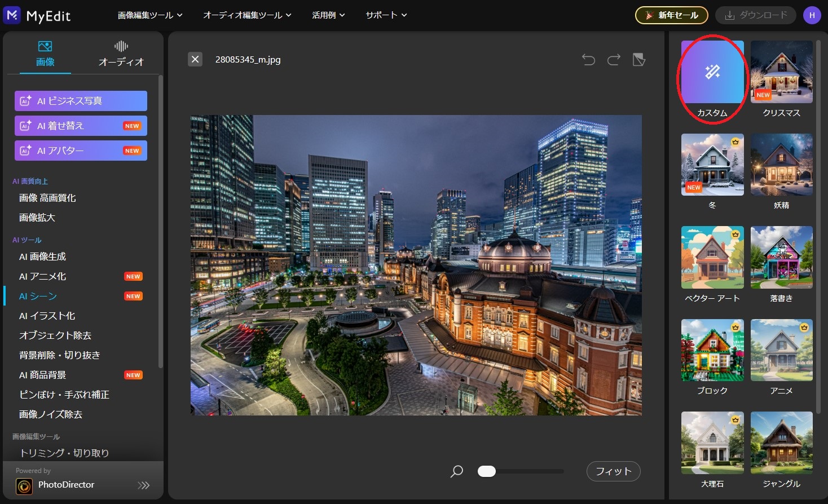Choose the 冬 scene thumbnail
Screen dimensions: 828x504
[712, 165]
